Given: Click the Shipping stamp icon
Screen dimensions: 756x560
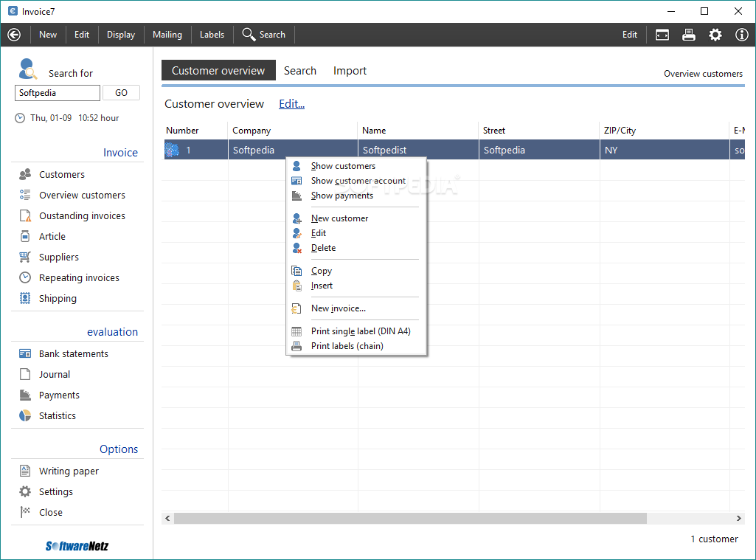Looking at the screenshot, I should 25,299.
